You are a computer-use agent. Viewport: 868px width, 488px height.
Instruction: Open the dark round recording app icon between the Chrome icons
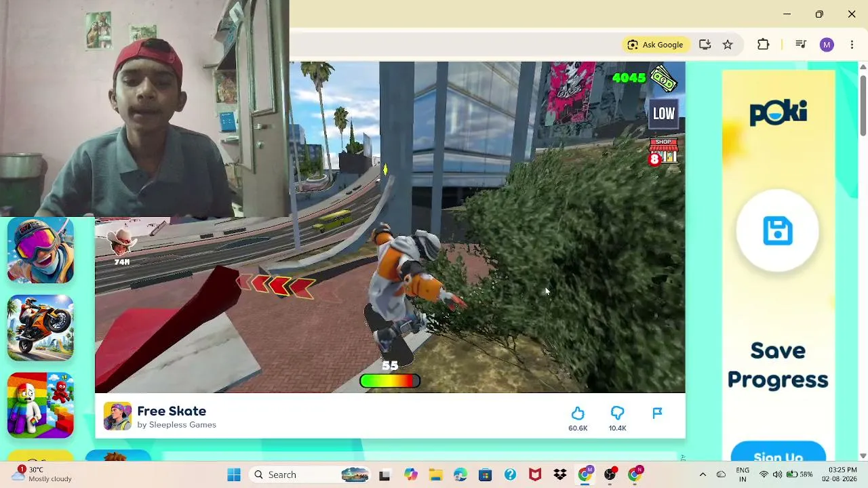(610, 474)
